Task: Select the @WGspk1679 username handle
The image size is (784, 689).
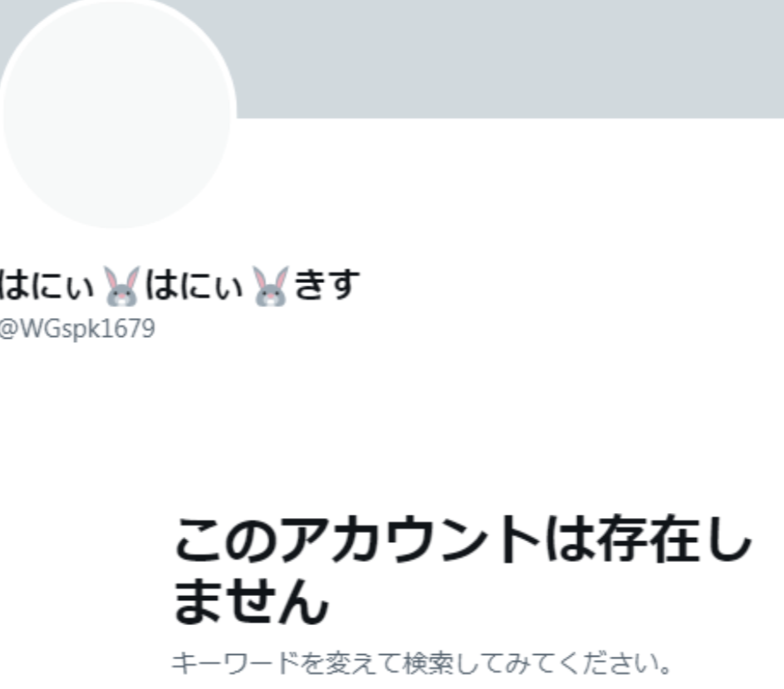Action: pyautogui.click(x=77, y=329)
